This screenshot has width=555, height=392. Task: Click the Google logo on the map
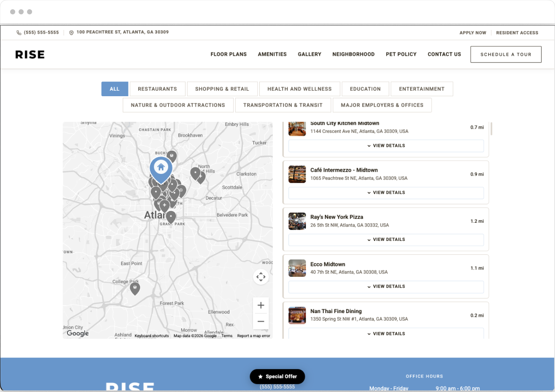[x=78, y=333]
